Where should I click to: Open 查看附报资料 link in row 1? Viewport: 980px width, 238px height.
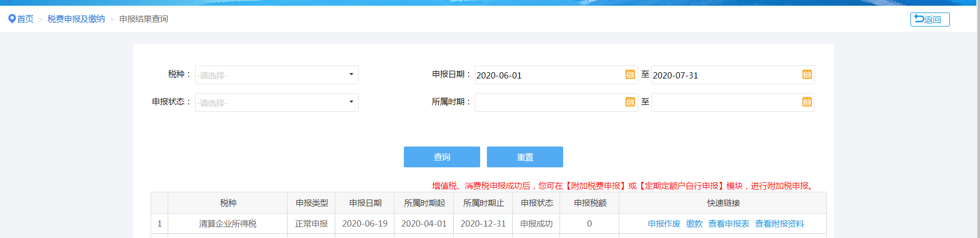(780, 224)
